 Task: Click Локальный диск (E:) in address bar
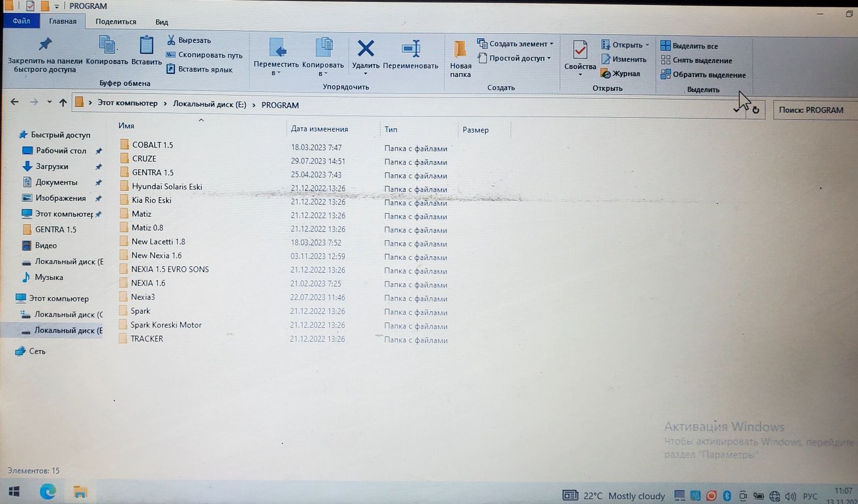[x=210, y=104]
